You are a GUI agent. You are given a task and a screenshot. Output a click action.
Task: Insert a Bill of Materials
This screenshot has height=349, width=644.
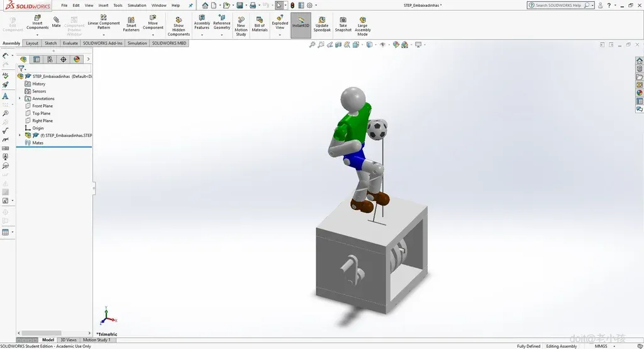260,25
